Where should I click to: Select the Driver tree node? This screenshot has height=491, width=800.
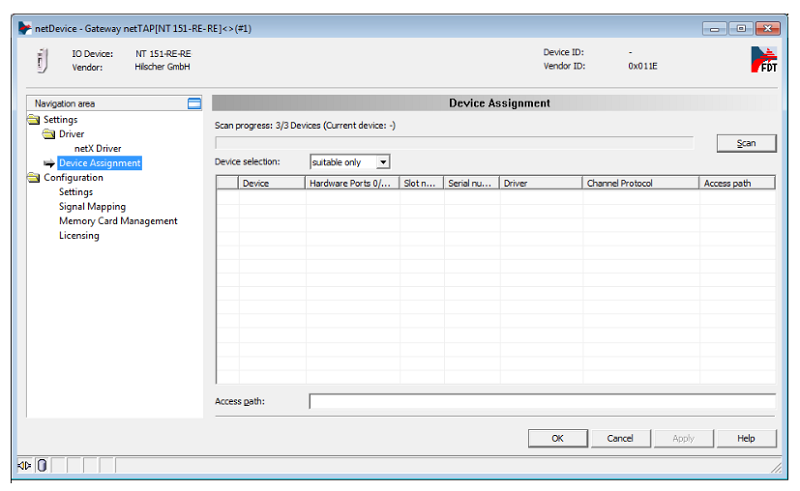point(71,134)
